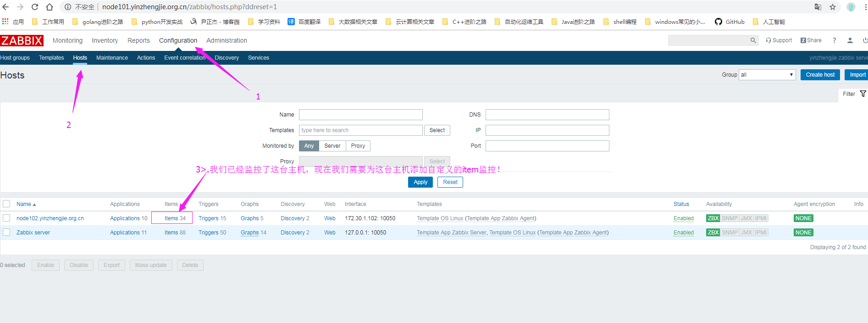Click the browser back arrow
This screenshot has height=323, width=868.
(6, 7)
